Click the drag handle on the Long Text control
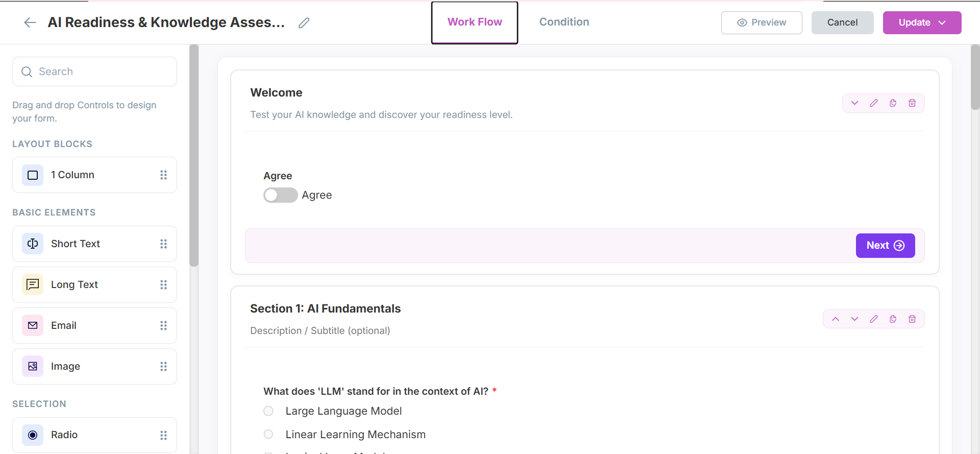This screenshot has height=454, width=980. coord(163,284)
